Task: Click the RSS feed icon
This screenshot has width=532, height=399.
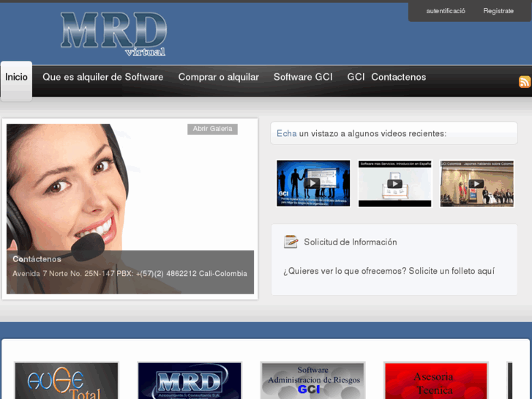Action: click(524, 82)
